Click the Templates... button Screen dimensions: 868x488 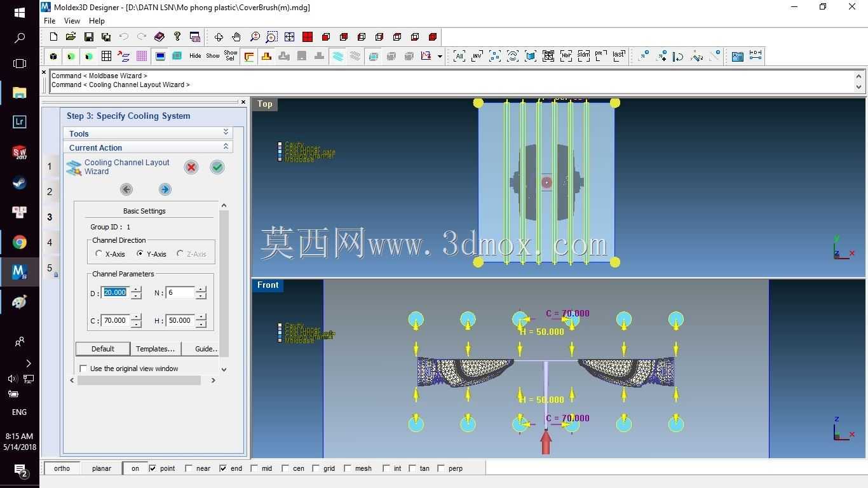(156, 349)
